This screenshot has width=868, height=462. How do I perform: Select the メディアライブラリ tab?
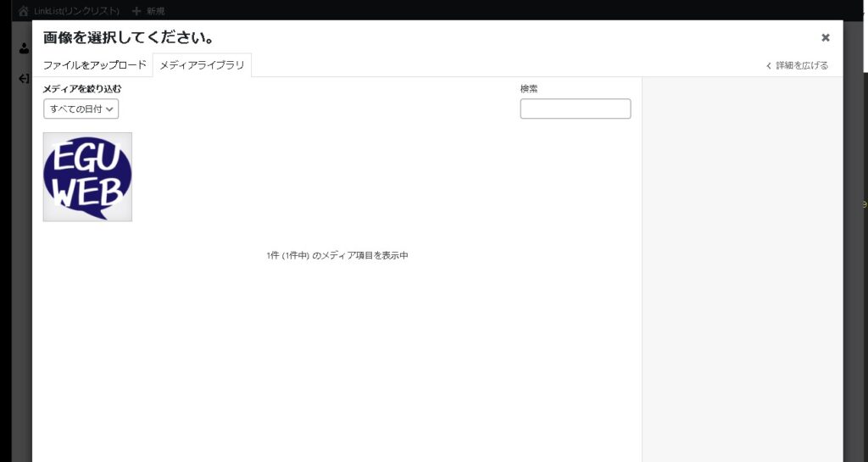(x=202, y=65)
